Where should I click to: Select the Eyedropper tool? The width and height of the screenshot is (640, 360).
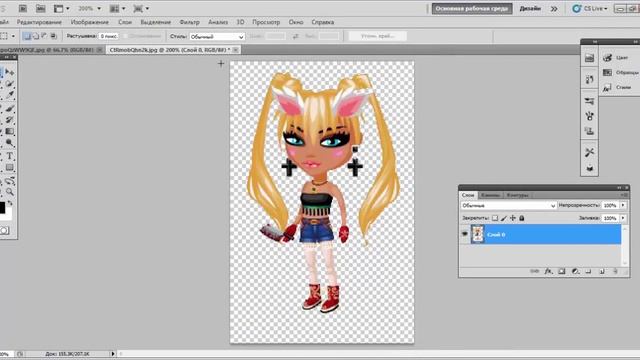[x=9, y=95]
